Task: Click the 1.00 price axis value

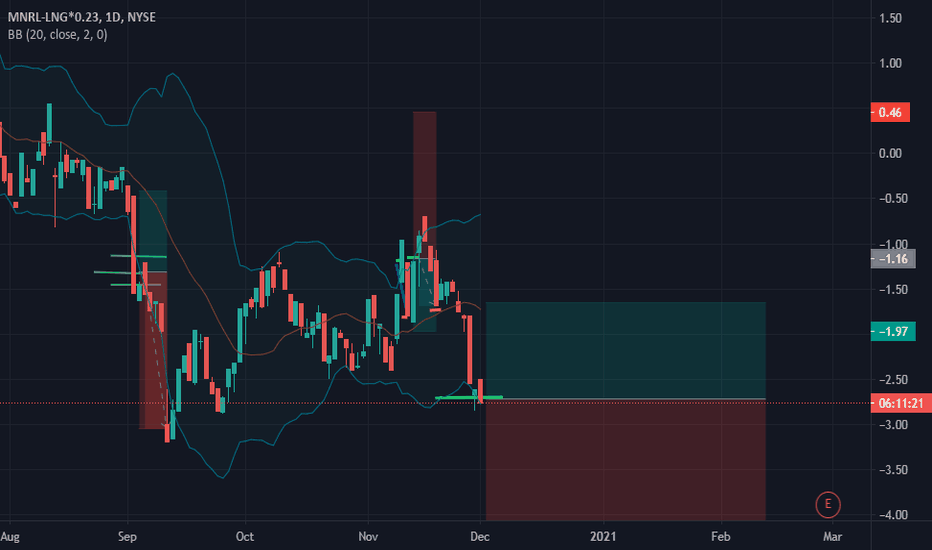Action: pyautogui.click(x=890, y=63)
